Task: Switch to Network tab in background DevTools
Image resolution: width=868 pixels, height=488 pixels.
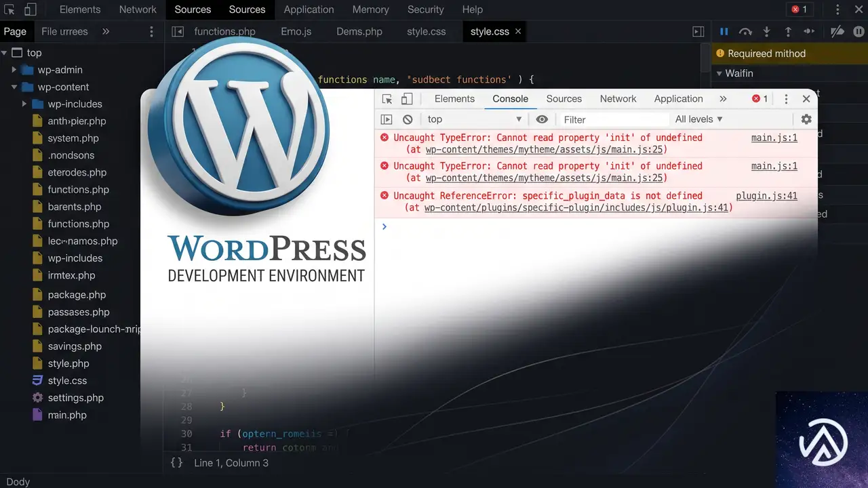Action: (x=138, y=9)
